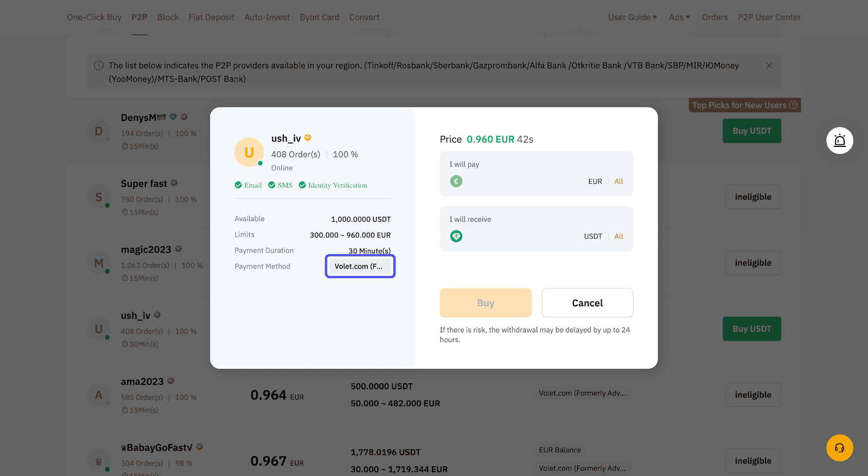The image size is (868, 476).
Task: Cancel the buy order dialog
Action: pyautogui.click(x=588, y=303)
